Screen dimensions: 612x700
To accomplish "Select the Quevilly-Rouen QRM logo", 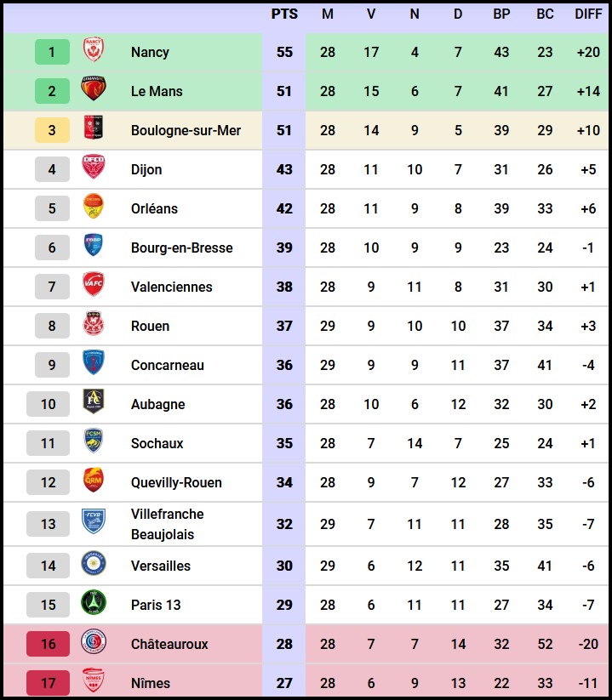I will [93, 482].
